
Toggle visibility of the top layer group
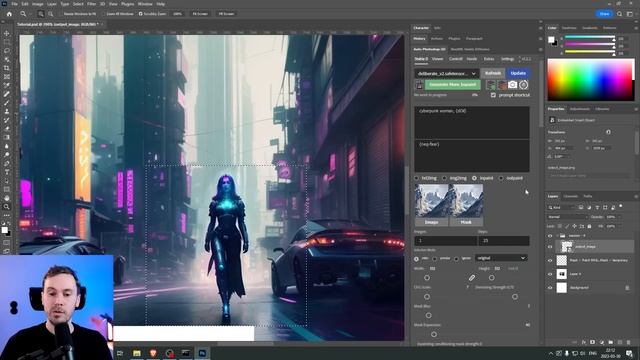coord(550,236)
